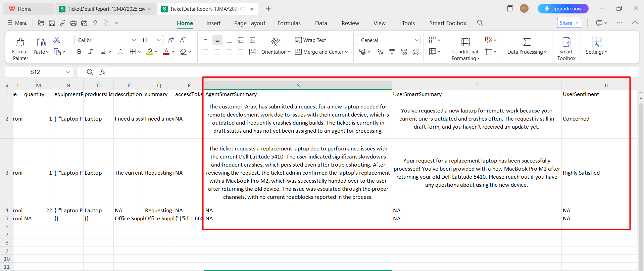Image resolution: width=644 pixels, height=271 pixels.
Task: Open a new tab with plus icon
Action: click(268, 9)
